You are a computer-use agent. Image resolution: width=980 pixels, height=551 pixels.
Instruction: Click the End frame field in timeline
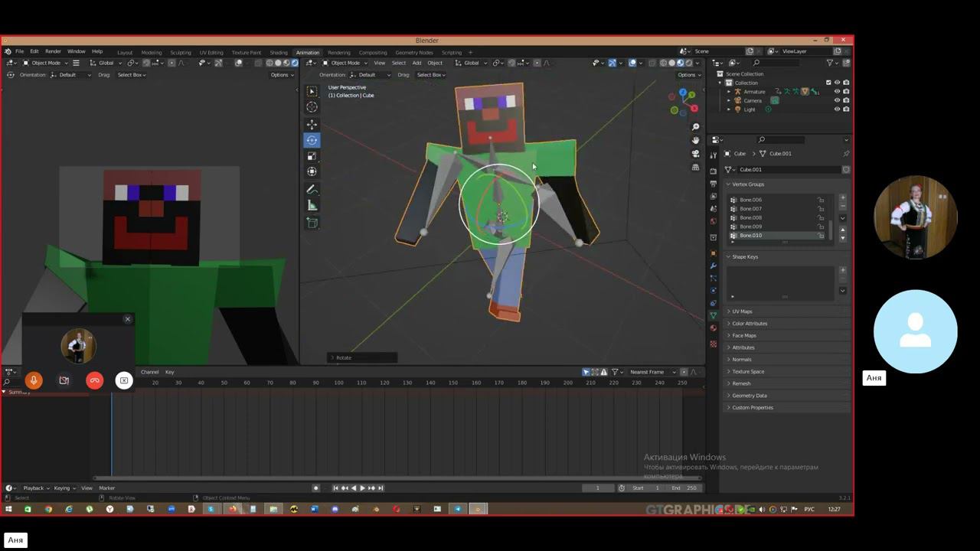tap(684, 488)
